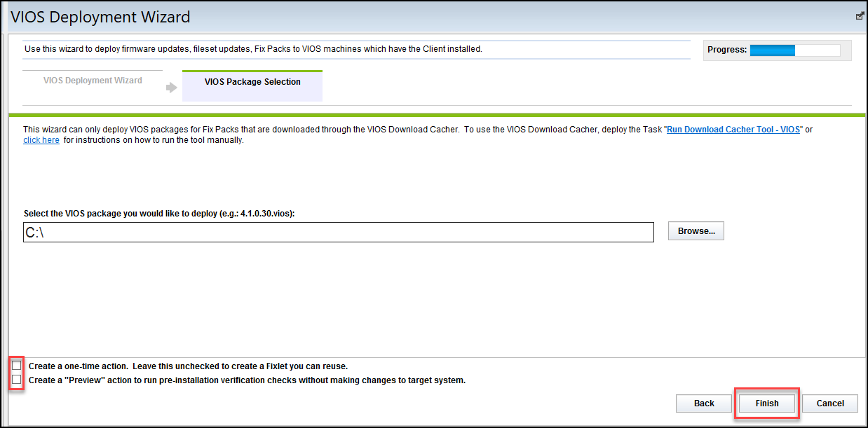
Task: Click the wizard description text about firmware updates
Action: [x=253, y=49]
